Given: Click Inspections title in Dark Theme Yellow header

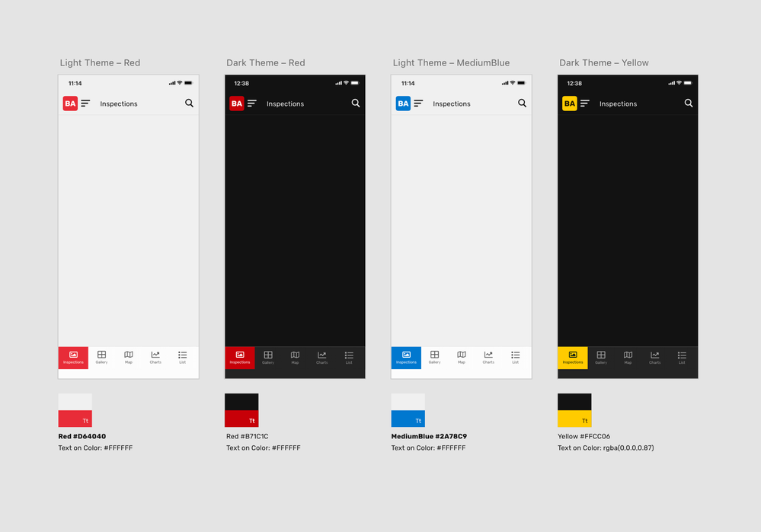Looking at the screenshot, I should [619, 104].
